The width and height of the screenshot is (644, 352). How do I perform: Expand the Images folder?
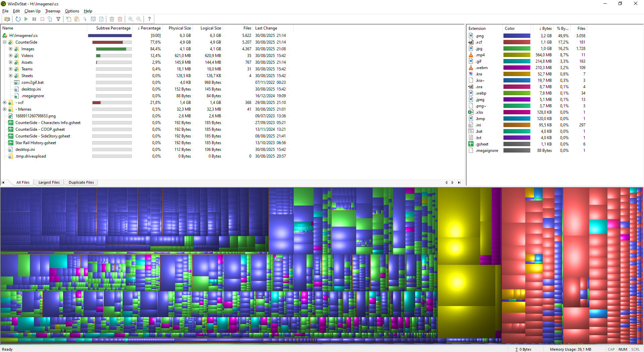click(x=11, y=49)
